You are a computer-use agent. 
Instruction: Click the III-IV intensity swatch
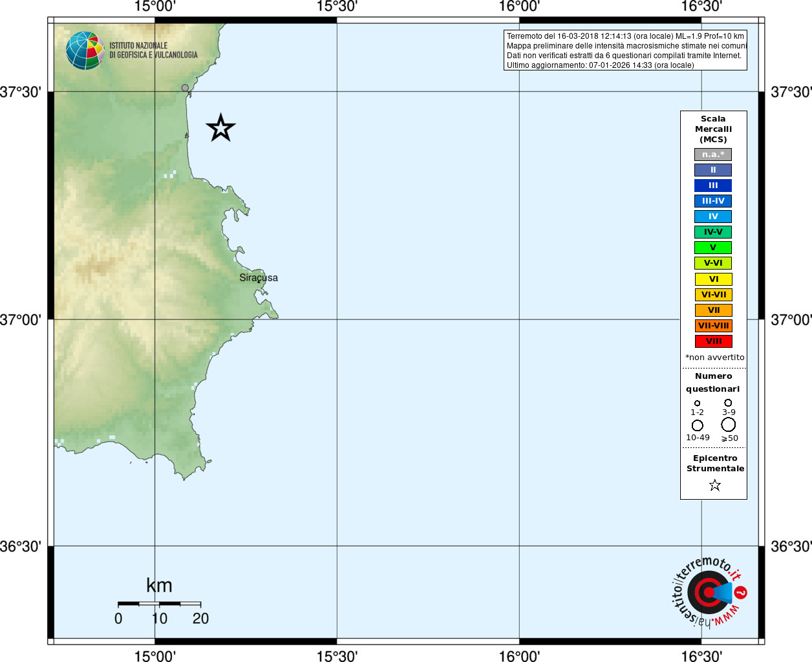pyautogui.click(x=713, y=201)
